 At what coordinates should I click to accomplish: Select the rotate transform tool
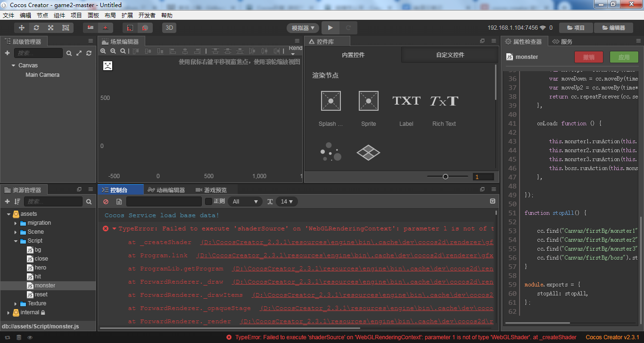click(x=36, y=28)
